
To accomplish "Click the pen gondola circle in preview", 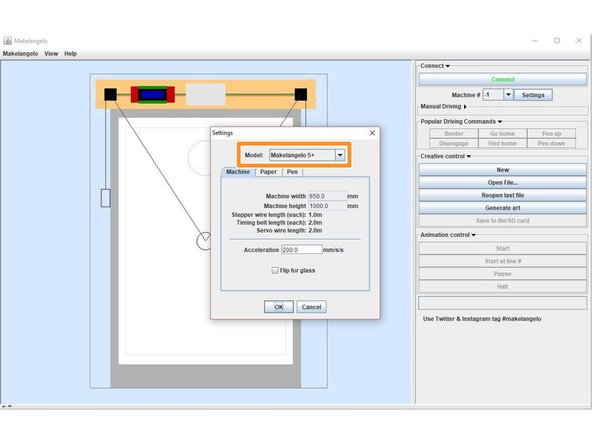I will pos(204,241).
